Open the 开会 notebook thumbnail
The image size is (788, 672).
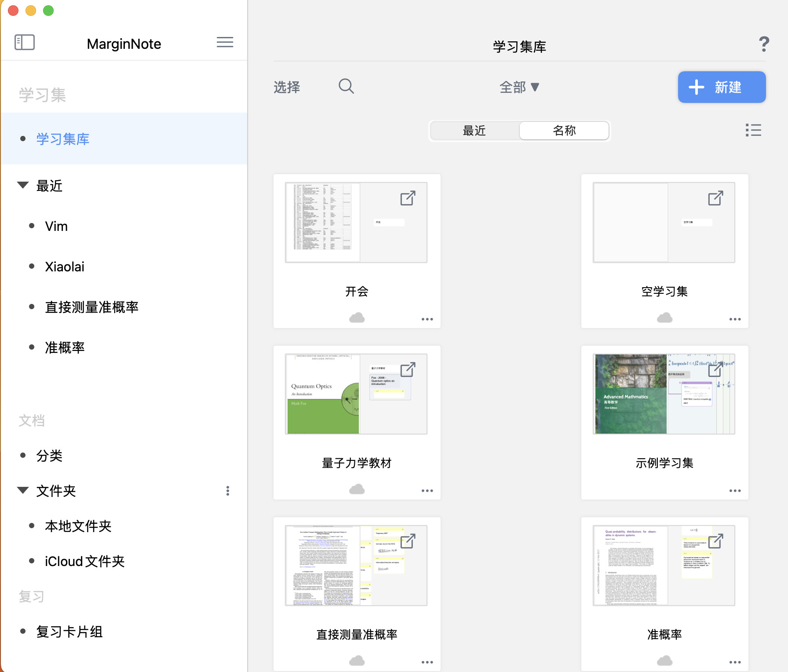point(356,223)
